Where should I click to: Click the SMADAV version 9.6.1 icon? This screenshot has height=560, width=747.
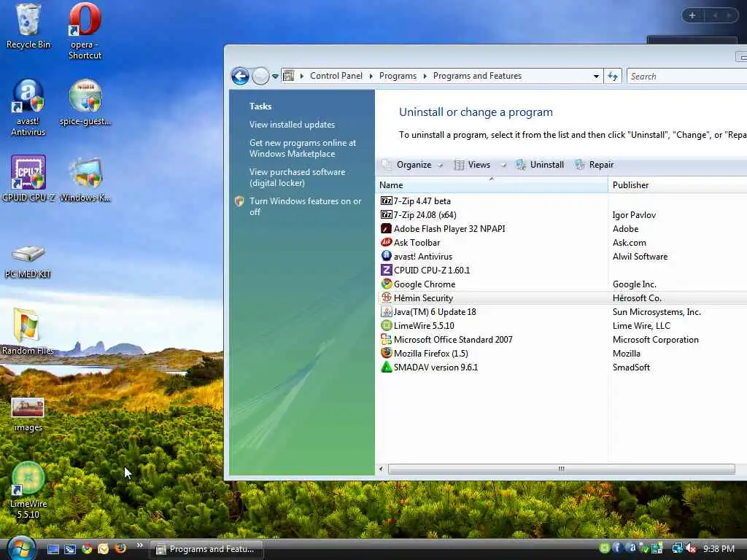pos(387,367)
